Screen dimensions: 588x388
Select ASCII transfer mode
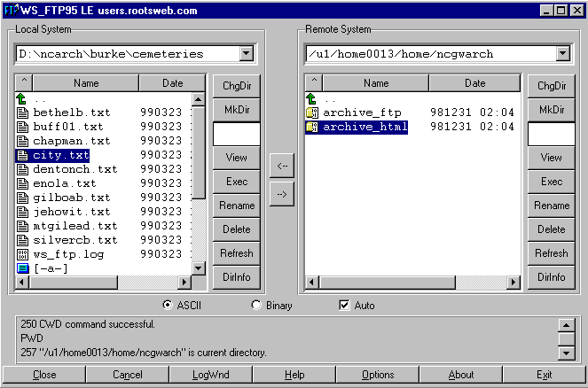168,306
